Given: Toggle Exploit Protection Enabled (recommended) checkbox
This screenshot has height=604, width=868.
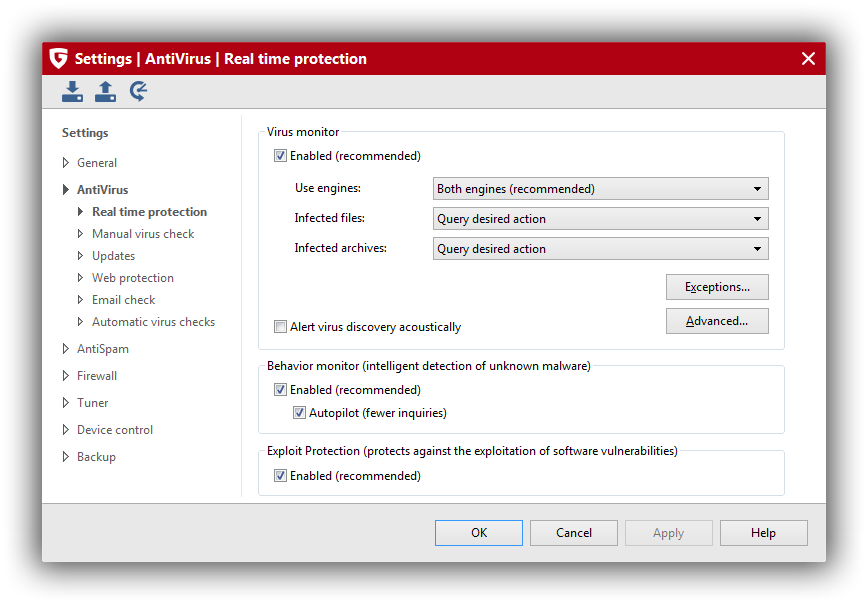Looking at the screenshot, I should (x=280, y=476).
